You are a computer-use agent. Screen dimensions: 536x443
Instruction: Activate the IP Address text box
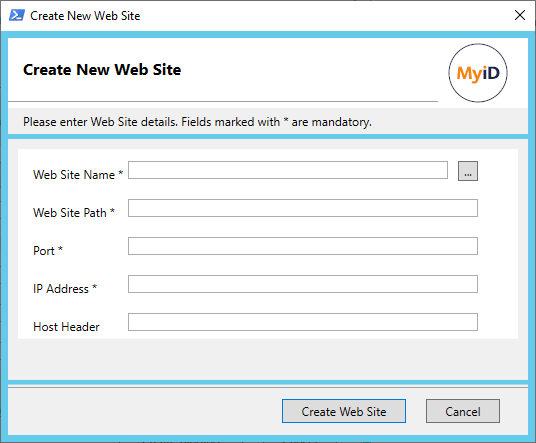pos(303,284)
